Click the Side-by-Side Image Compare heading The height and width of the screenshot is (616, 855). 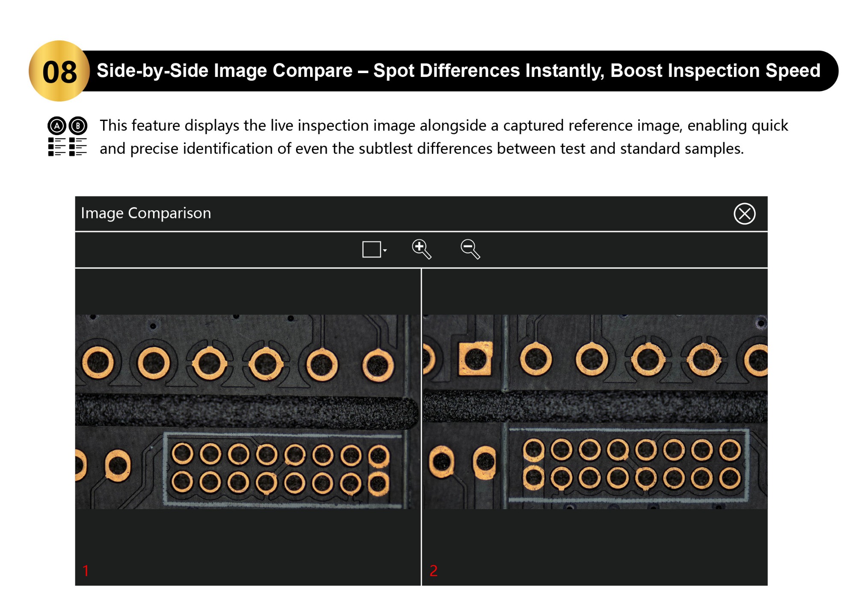coord(458,71)
